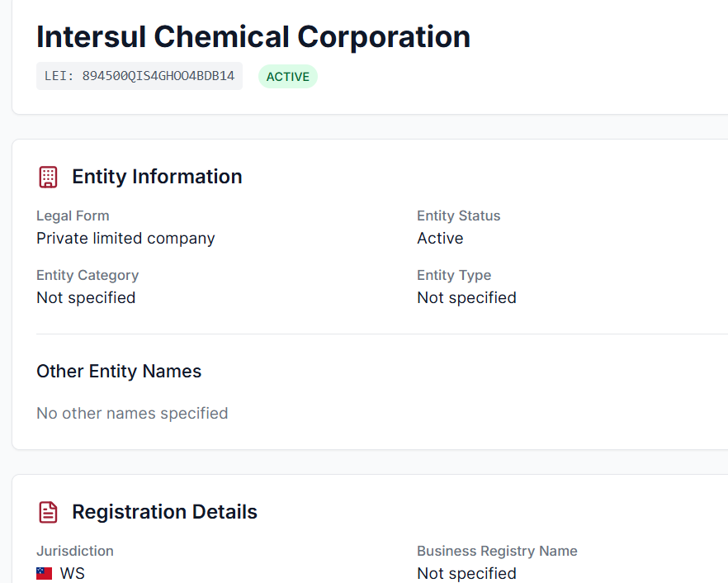Click the Legal Form label
Image resolution: width=728 pixels, height=583 pixels.
click(73, 216)
